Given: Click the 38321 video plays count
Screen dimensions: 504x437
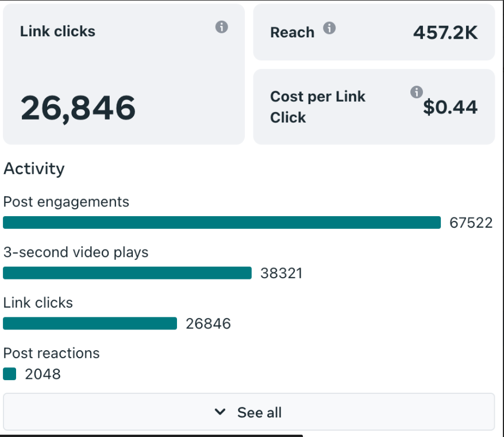Looking at the screenshot, I should (x=281, y=273).
